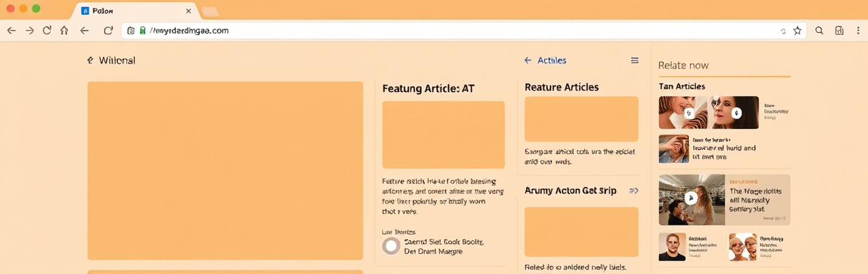Select the Polon browser tab
The height and width of the screenshot is (274, 868).
(x=136, y=11)
